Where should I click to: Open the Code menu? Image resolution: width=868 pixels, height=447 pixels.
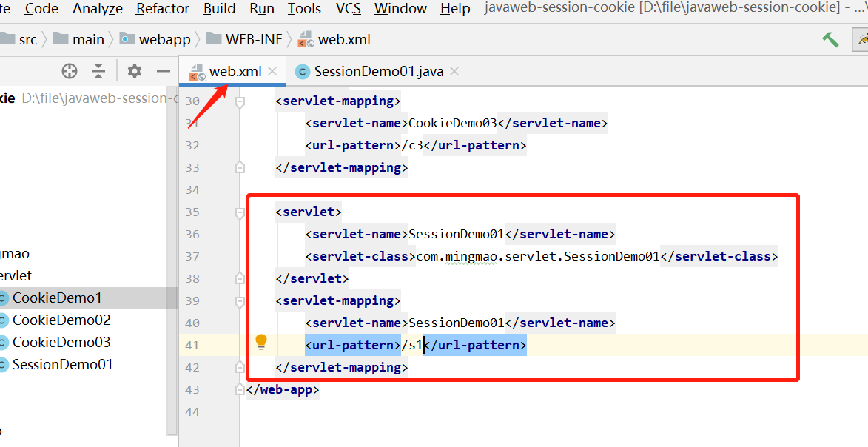pos(41,9)
